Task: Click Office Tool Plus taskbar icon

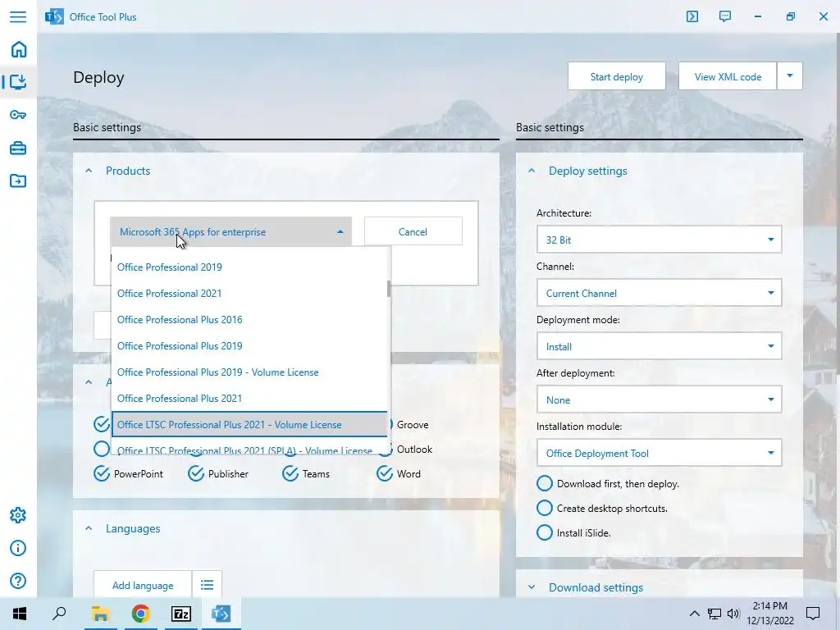Action: [x=221, y=614]
